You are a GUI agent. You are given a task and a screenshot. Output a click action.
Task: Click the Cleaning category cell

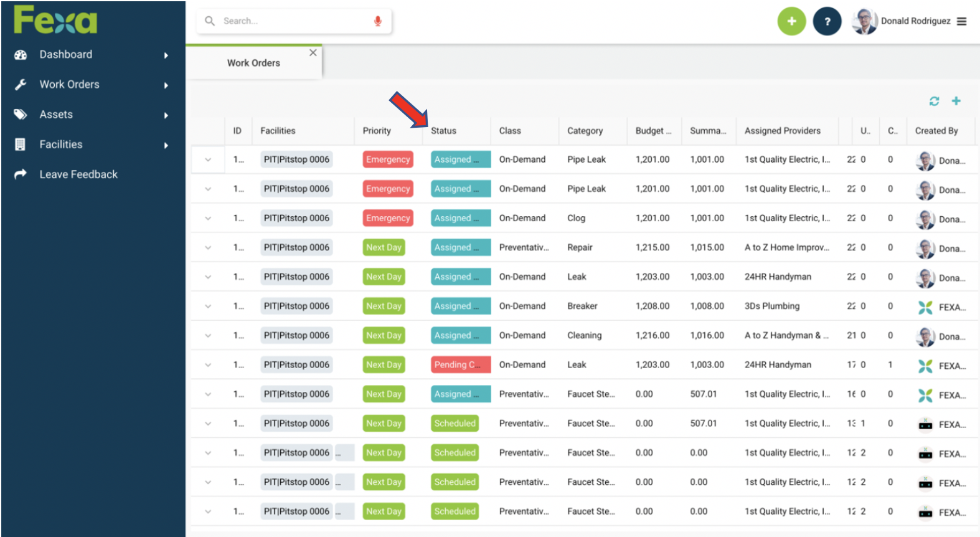584,335
